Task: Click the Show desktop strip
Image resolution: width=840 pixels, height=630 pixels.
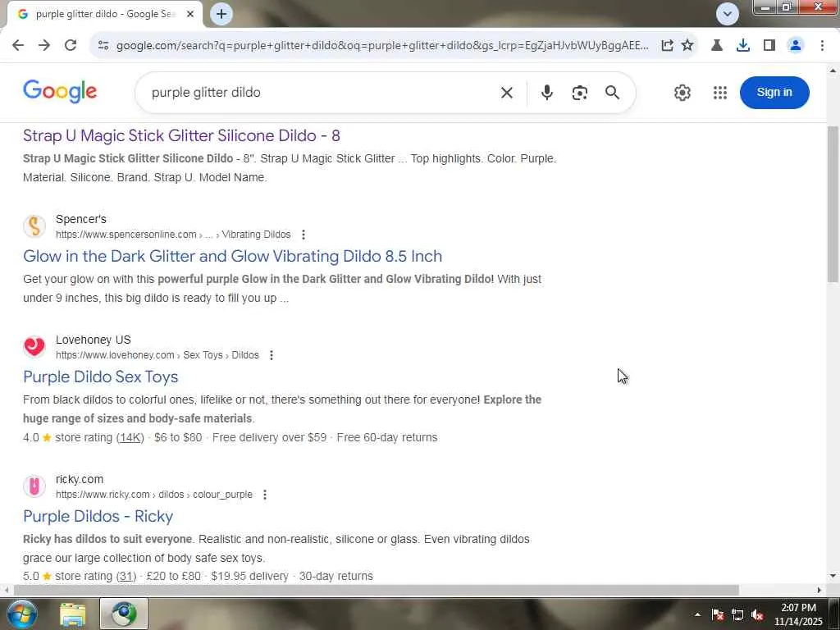Action: [836, 614]
